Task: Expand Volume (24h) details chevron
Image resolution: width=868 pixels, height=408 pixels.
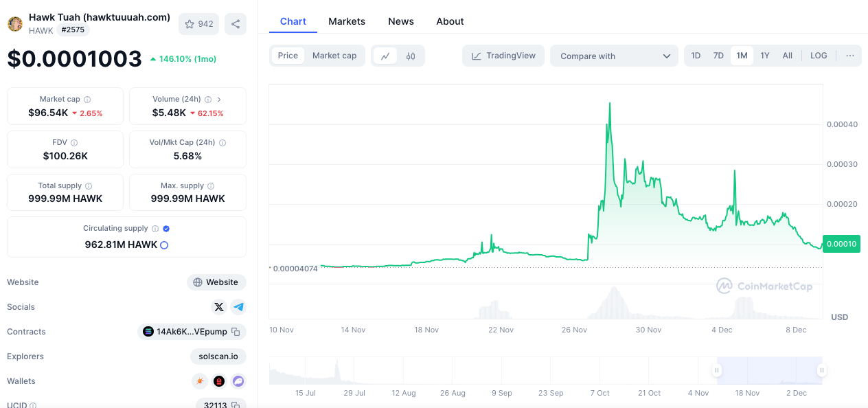Action: coord(219,100)
